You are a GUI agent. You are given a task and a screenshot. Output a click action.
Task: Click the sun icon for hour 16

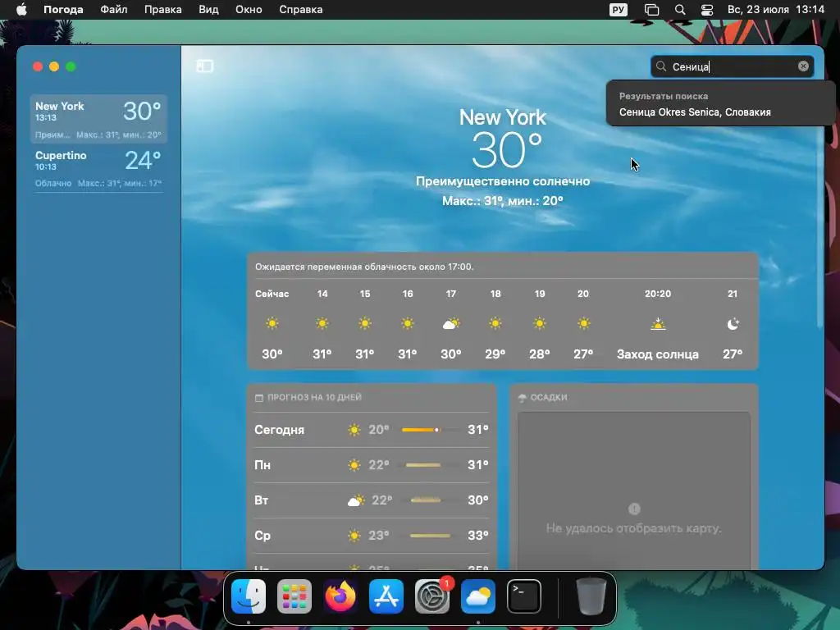tap(408, 323)
